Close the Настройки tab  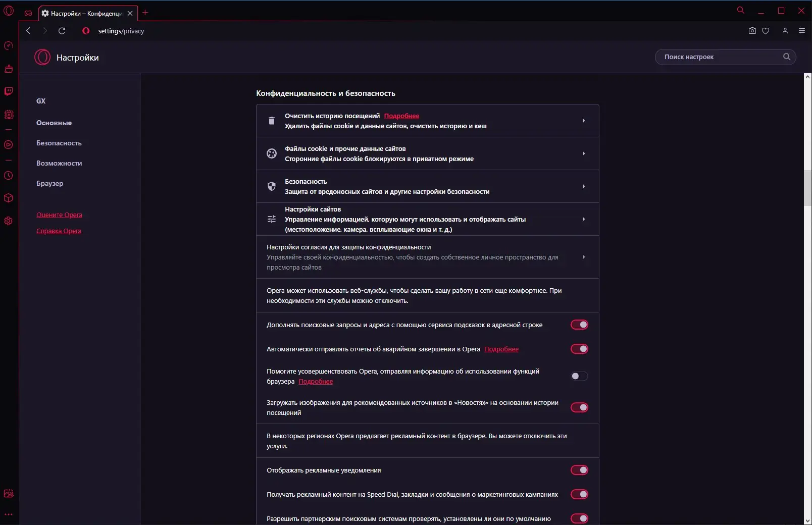(x=130, y=14)
